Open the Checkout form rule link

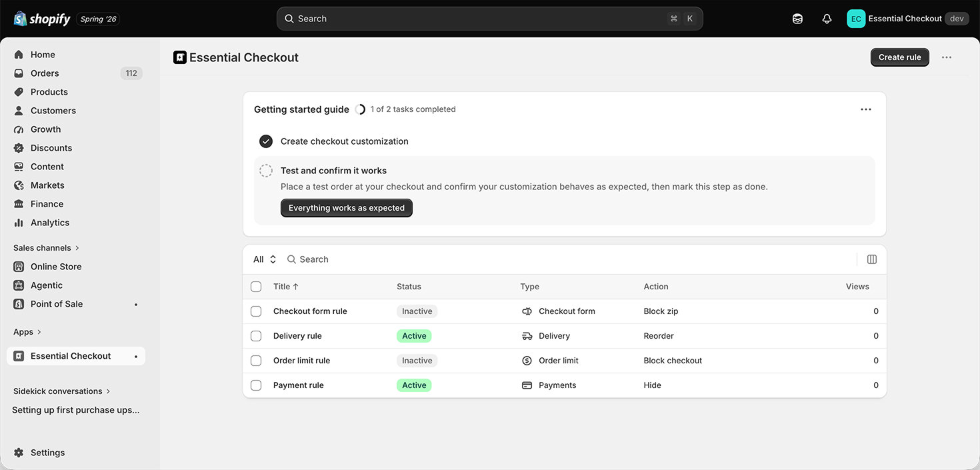310,311
